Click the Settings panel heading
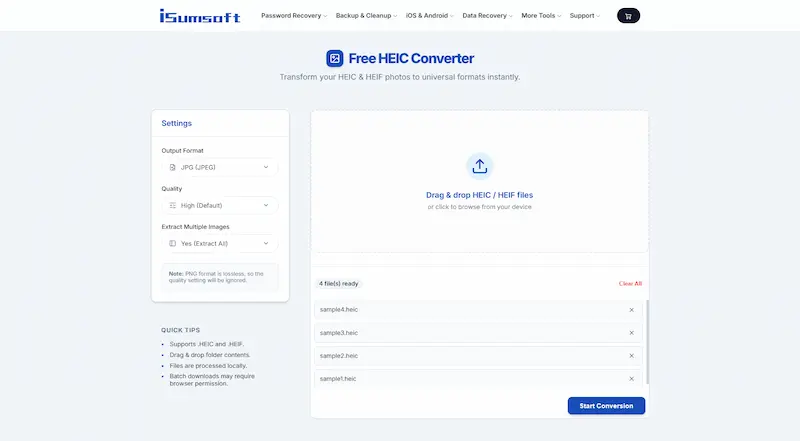800x441 pixels. pyautogui.click(x=177, y=124)
